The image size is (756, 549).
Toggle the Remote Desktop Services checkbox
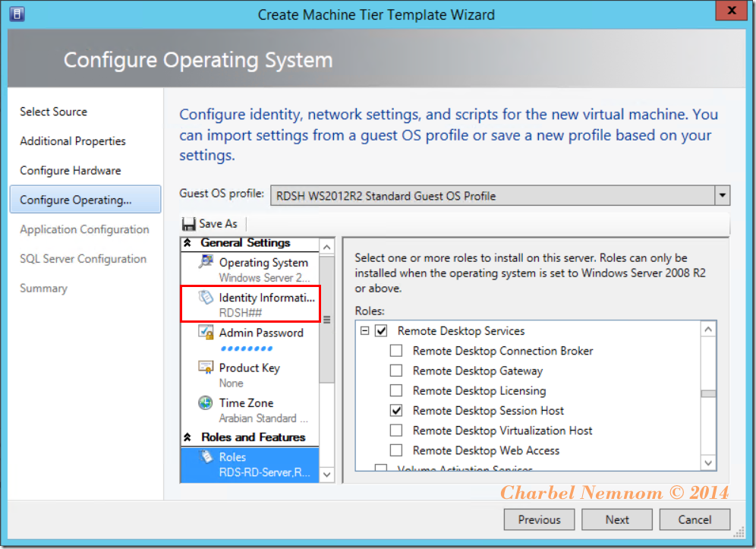[381, 331]
